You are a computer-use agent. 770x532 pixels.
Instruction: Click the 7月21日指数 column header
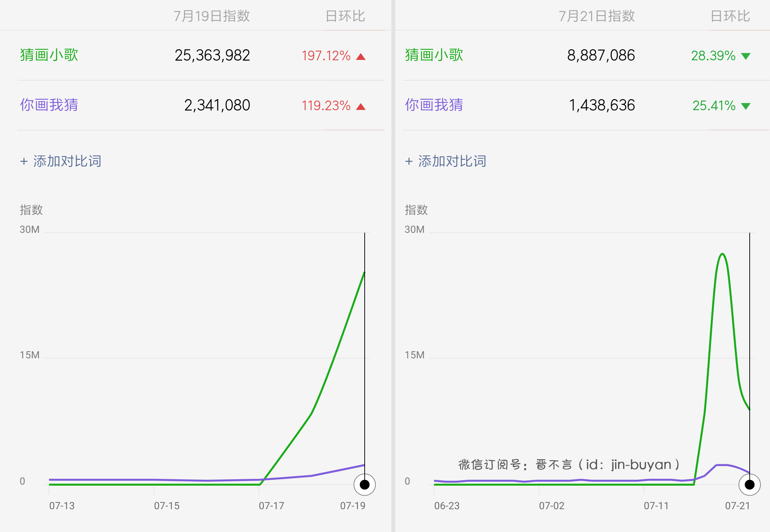point(597,16)
